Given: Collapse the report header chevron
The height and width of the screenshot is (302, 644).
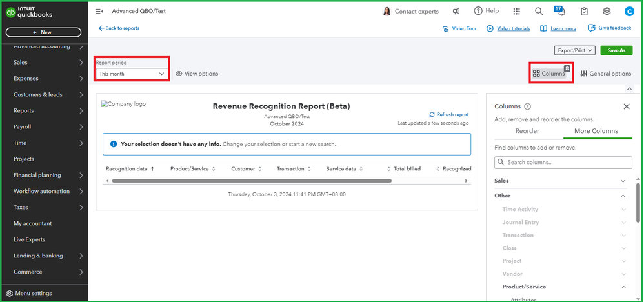Looking at the screenshot, I should tap(629, 88).
